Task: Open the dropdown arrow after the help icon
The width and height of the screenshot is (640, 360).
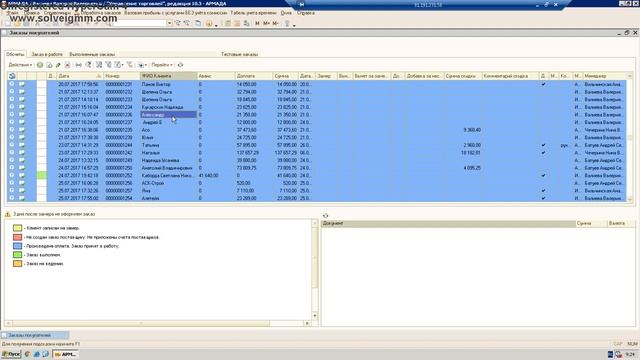Action: (x=294, y=25)
